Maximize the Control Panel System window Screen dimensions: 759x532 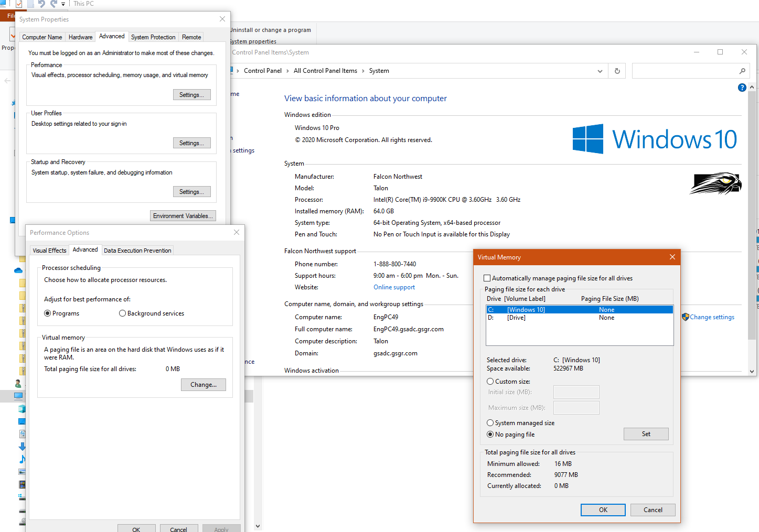[x=720, y=52]
